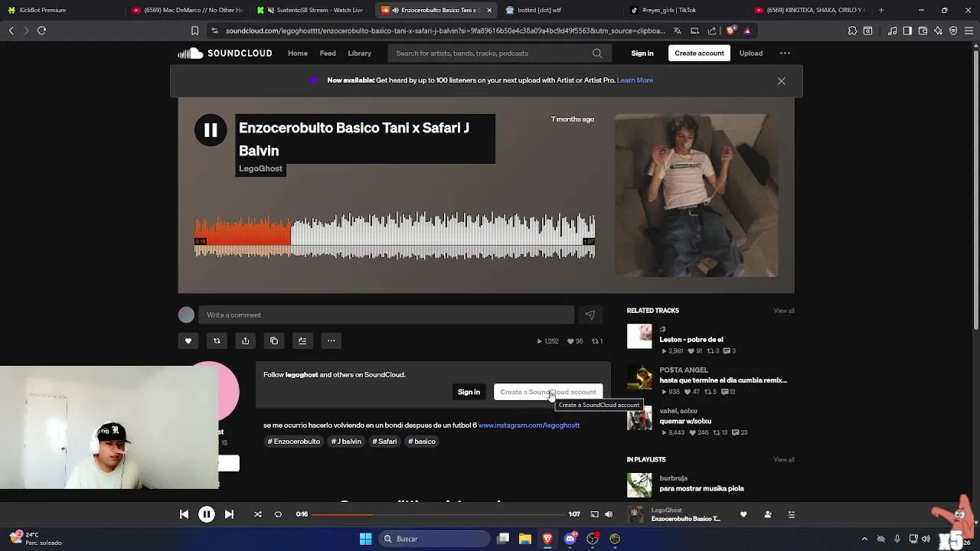Click Create account in the header

point(699,54)
